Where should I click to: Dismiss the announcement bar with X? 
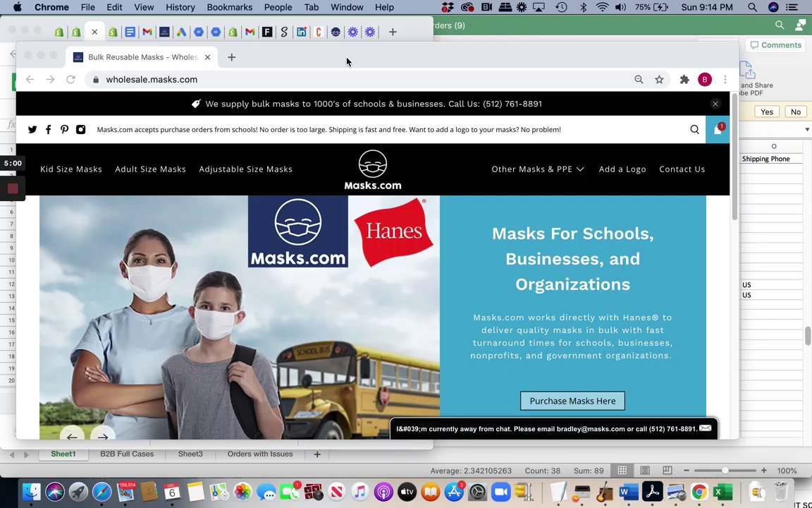click(x=715, y=104)
